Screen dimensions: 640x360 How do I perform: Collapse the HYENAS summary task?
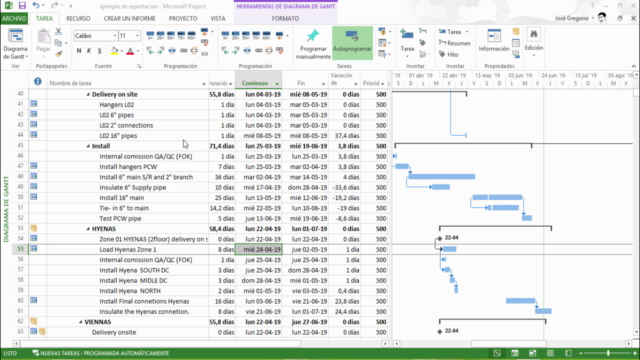(x=88, y=229)
